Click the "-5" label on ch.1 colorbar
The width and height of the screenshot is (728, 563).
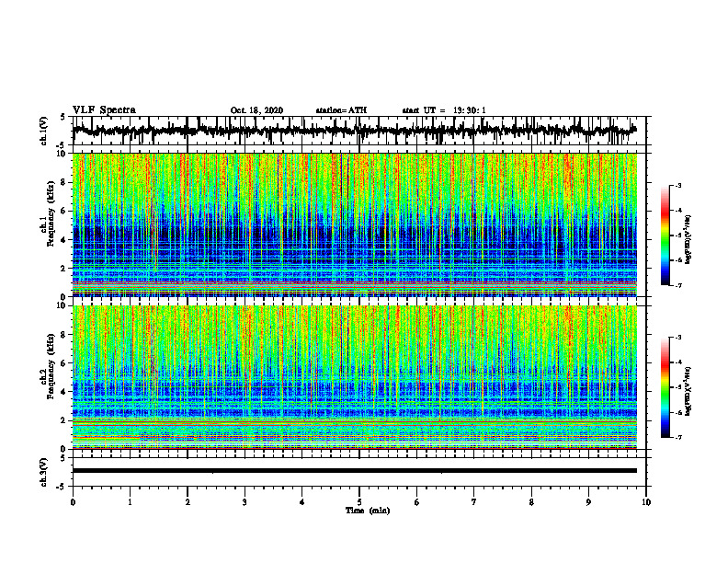point(677,236)
